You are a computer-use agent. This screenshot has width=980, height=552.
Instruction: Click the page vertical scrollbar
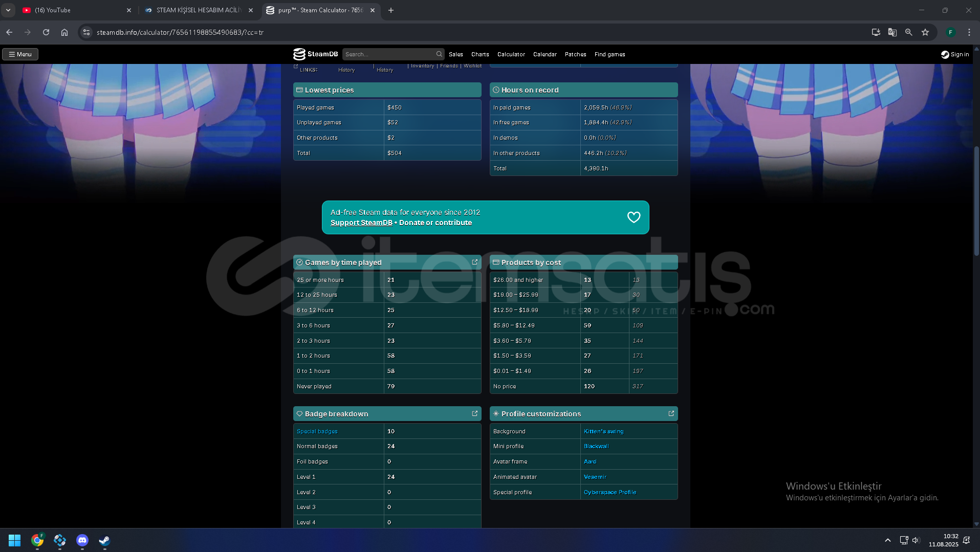976,202
